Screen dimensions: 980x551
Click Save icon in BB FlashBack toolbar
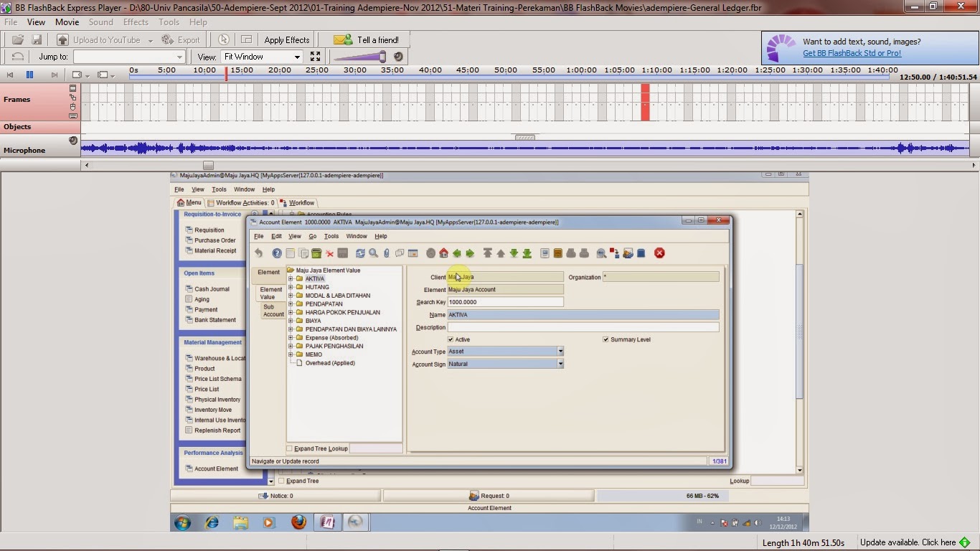tap(37, 40)
